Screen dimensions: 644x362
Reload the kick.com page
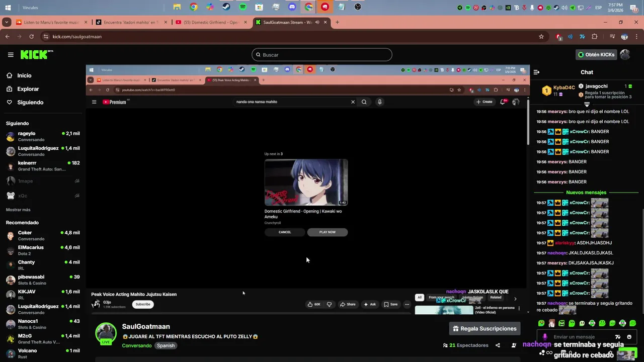point(31,37)
